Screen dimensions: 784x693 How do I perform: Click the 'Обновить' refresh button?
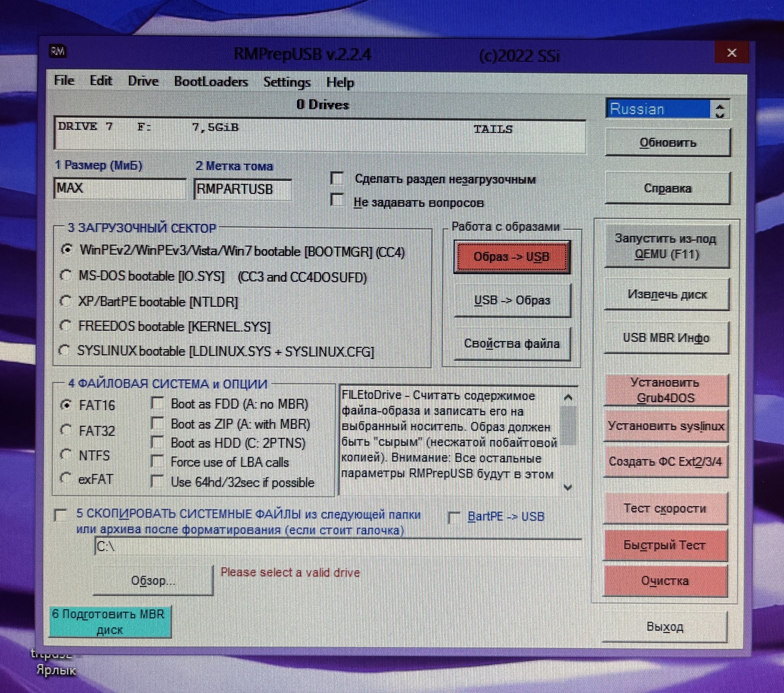668,143
